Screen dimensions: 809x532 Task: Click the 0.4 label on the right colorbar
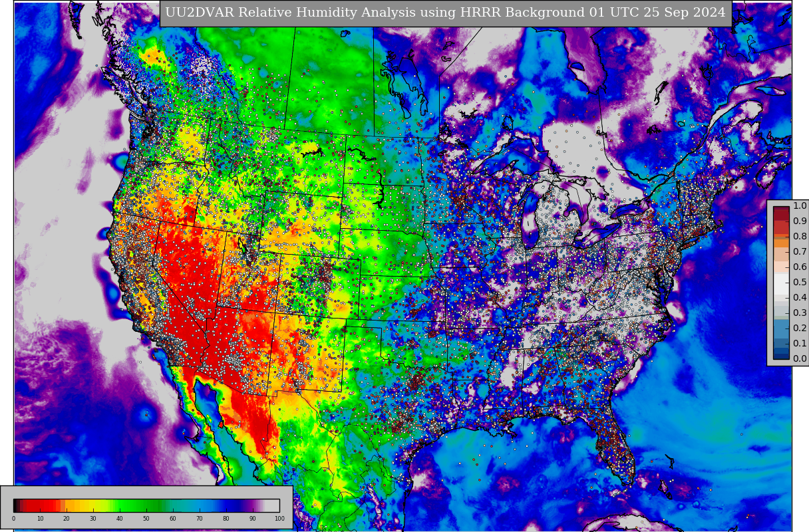tap(800, 297)
